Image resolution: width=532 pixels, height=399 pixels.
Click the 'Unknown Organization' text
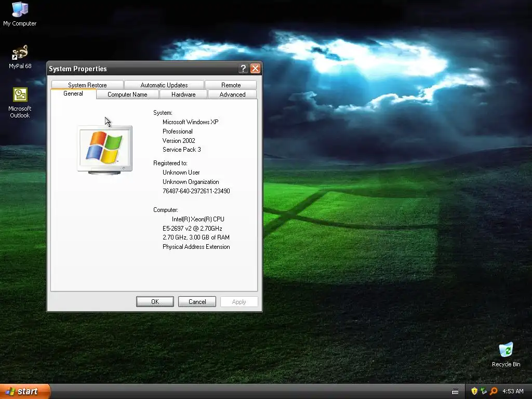(191, 182)
